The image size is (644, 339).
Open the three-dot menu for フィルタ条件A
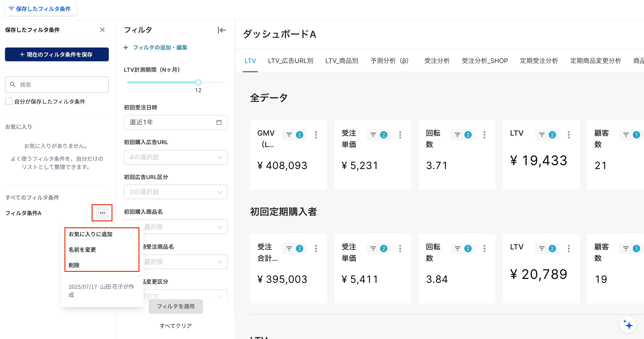(x=102, y=213)
